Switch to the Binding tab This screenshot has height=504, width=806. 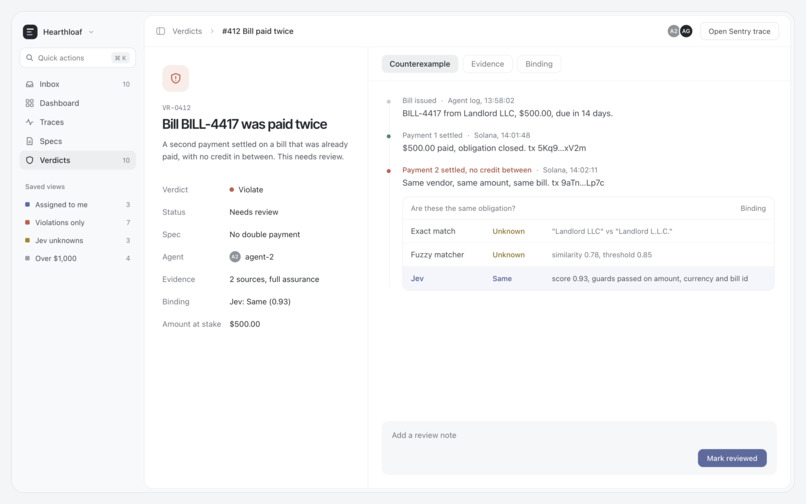tap(539, 64)
